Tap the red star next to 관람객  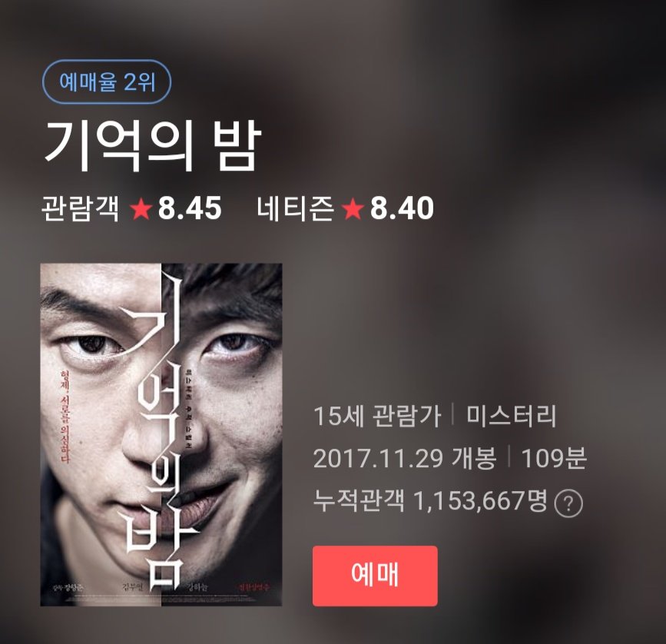pos(141,210)
